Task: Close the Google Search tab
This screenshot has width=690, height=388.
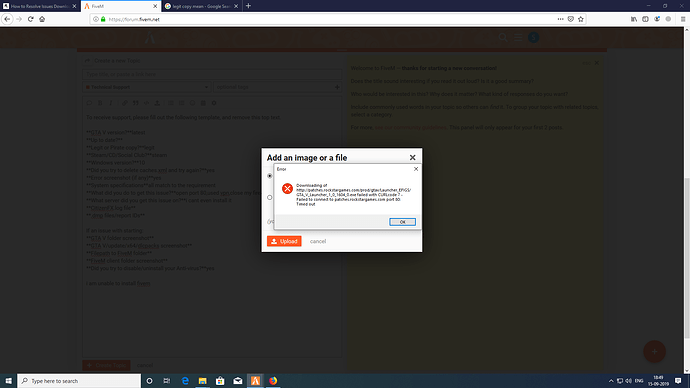Action: coord(236,6)
